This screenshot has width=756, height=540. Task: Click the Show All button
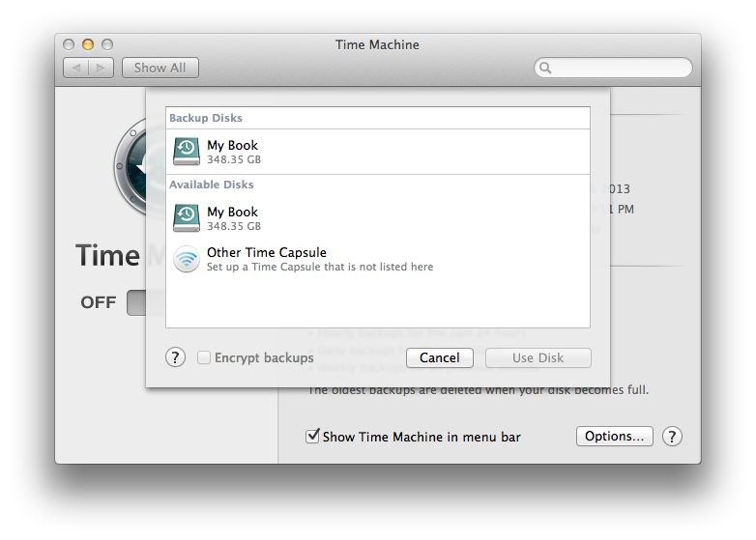click(x=160, y=68)
